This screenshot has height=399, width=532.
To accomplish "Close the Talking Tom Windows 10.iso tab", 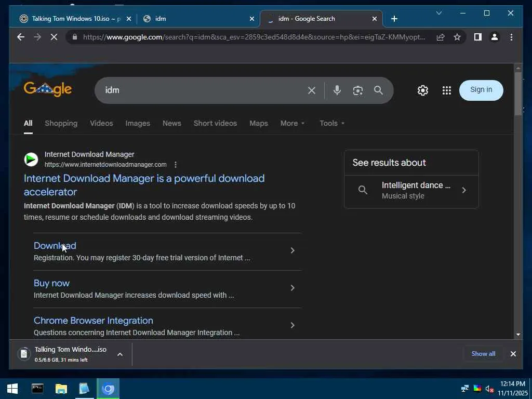I will click(x=129, y=19).
